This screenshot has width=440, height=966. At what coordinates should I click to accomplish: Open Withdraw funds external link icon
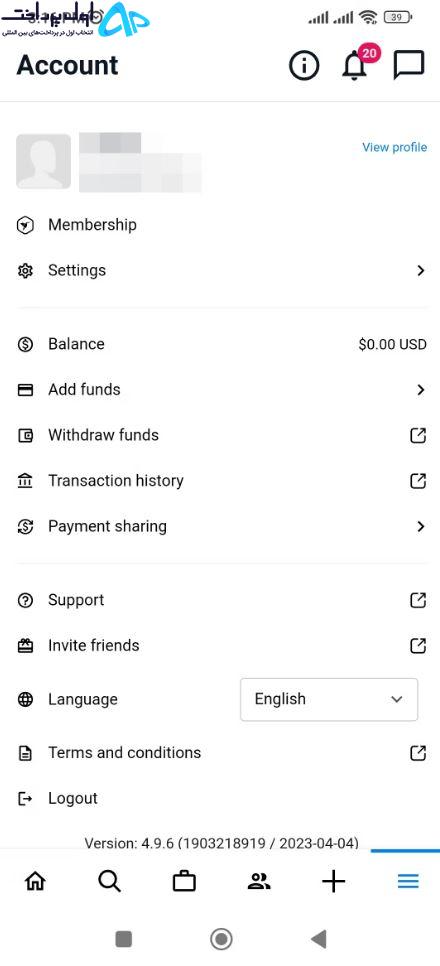(418, 436)
